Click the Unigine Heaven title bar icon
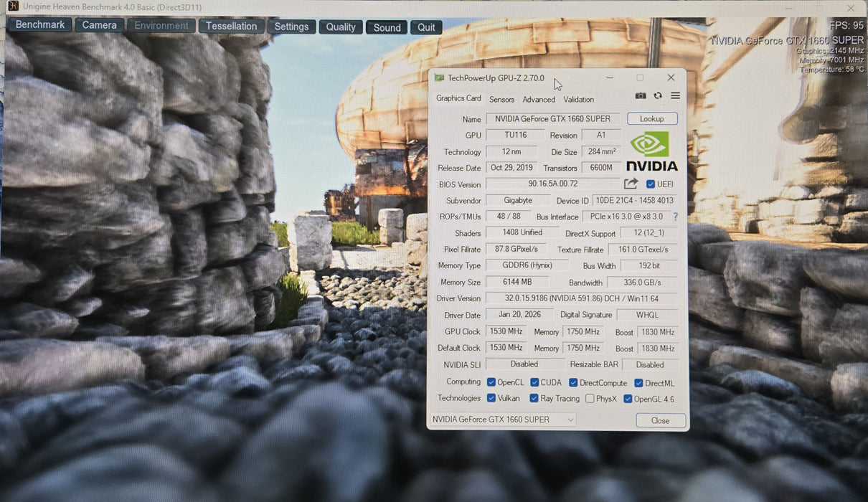Image resolution: width=868 pixels, height=502 pixels. coord(12,7)
